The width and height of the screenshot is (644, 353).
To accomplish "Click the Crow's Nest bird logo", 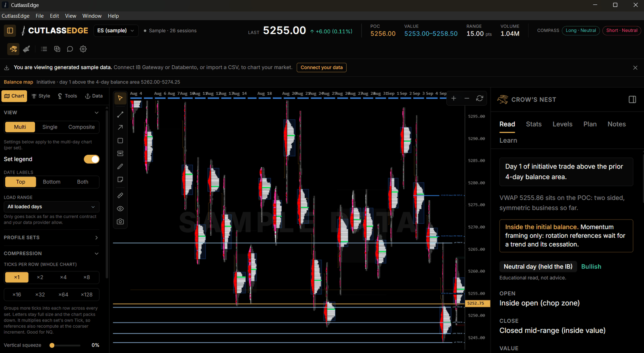I will coord(503,100).
